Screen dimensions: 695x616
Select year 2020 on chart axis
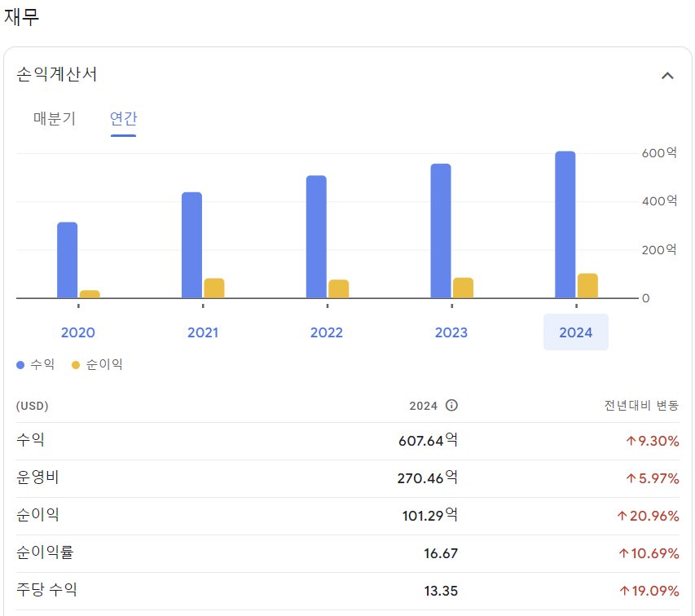coord(78,332)
